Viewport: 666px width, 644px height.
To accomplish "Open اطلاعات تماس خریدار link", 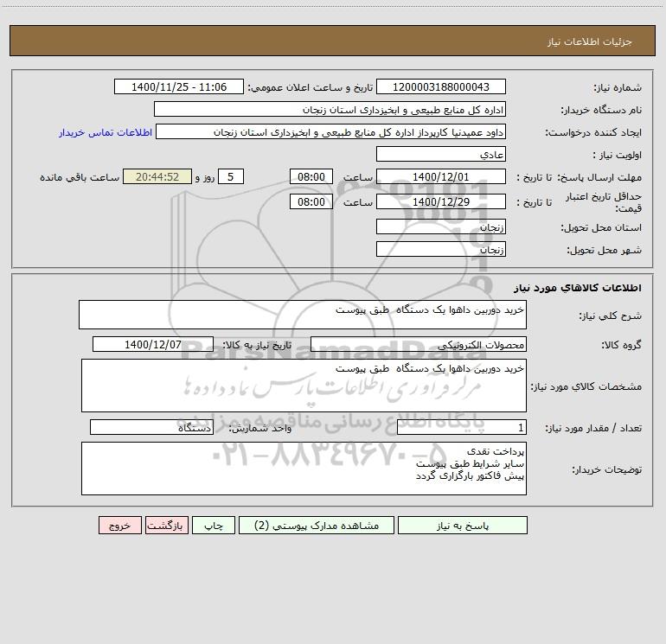I will pos(105,132).
